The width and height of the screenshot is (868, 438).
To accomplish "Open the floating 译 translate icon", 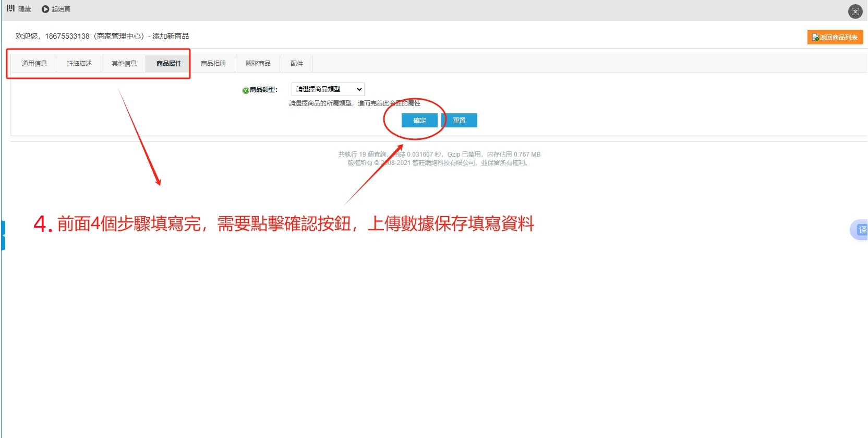I will [861, 230].
